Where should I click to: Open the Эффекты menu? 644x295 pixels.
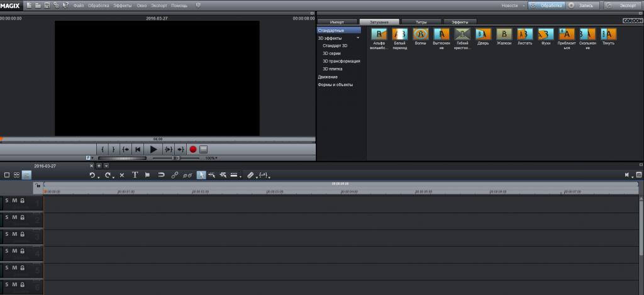123,6
